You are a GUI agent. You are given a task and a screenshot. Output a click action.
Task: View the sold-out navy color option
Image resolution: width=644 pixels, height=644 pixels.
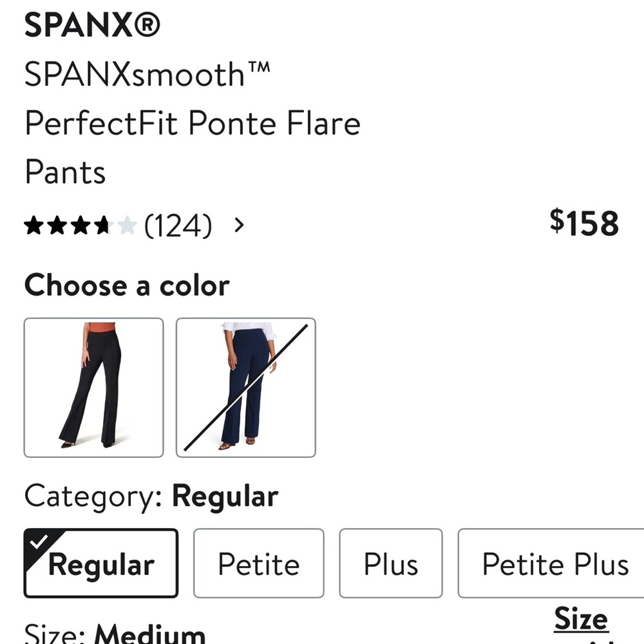click(245, 386)
